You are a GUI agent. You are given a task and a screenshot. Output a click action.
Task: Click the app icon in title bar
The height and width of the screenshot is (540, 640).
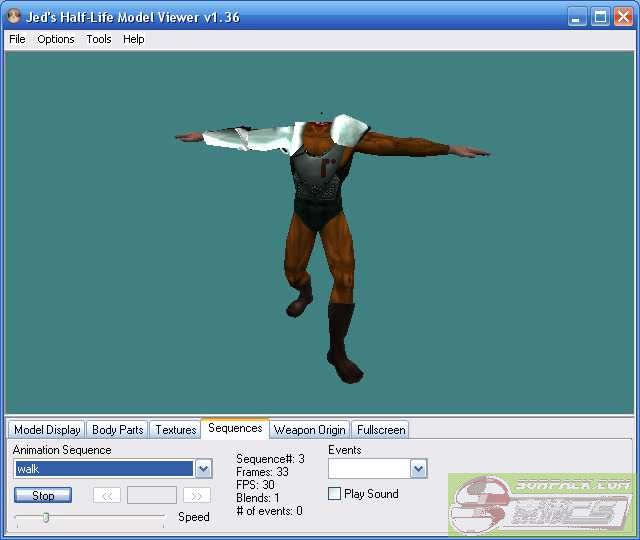tap(14, 17)
